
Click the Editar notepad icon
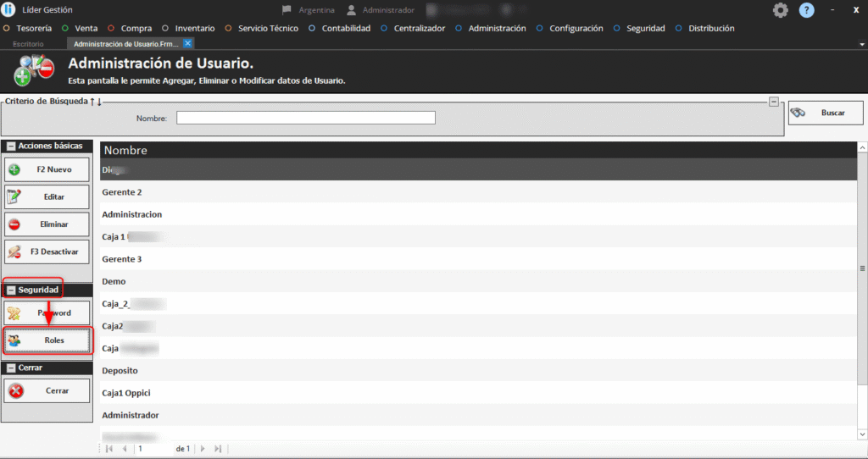click(x=14, y=197)
